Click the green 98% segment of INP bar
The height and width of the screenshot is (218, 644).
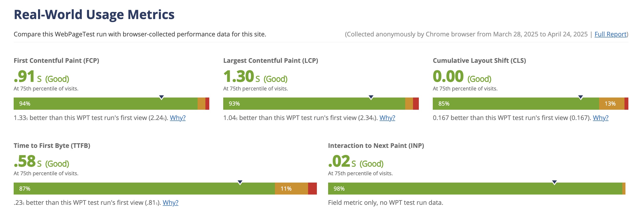[475, 189]
